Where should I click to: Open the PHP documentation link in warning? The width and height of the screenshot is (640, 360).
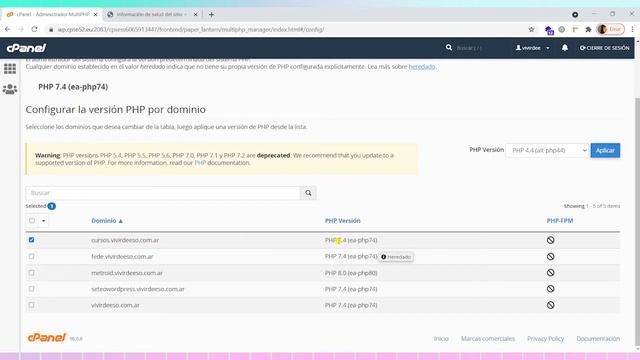click(x=200, y=162)
